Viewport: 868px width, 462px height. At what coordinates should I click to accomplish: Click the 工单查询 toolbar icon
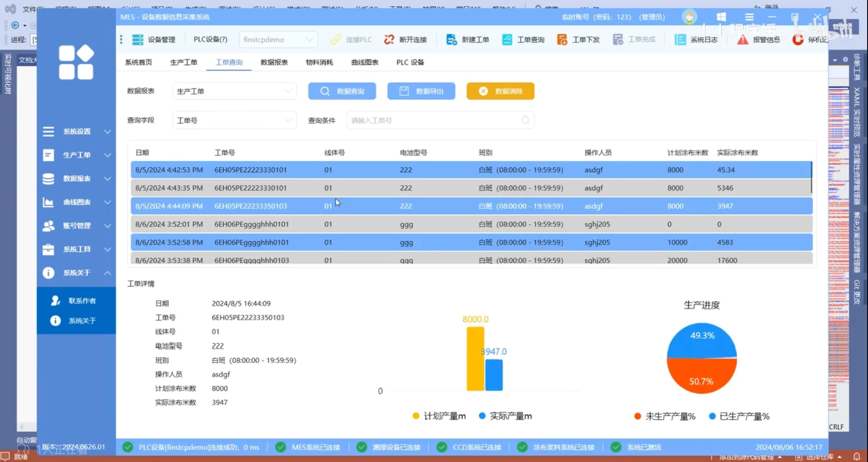pos(507,39)
